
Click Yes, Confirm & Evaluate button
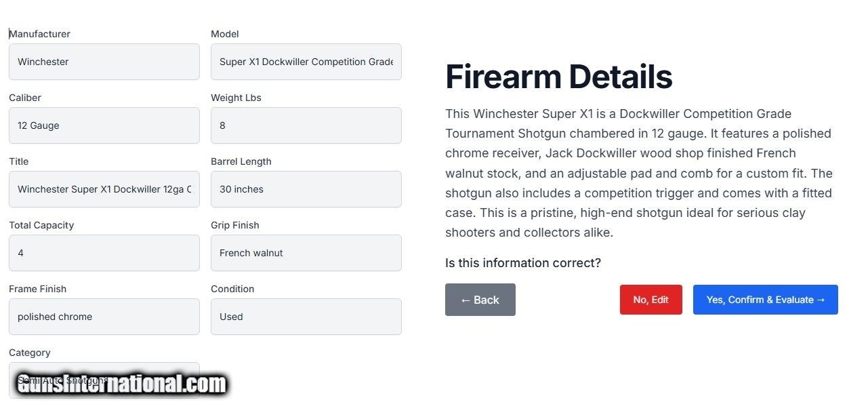[x=765, y=300]
